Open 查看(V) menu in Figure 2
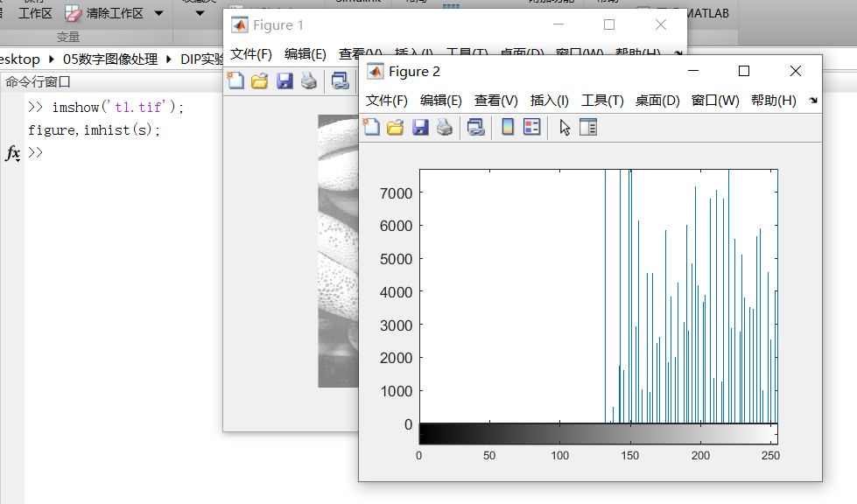Image resolution: width=857 pixels, height=504 pixels. tap(495, 101)
